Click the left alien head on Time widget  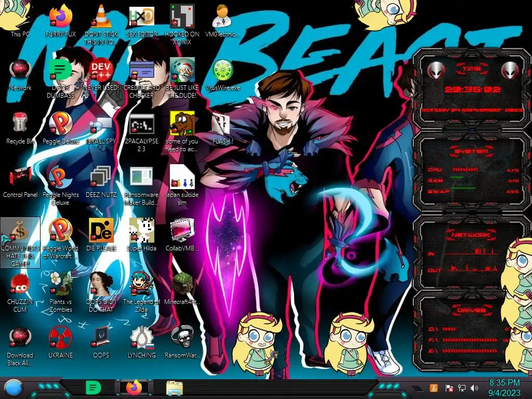[x=436, y=70]
